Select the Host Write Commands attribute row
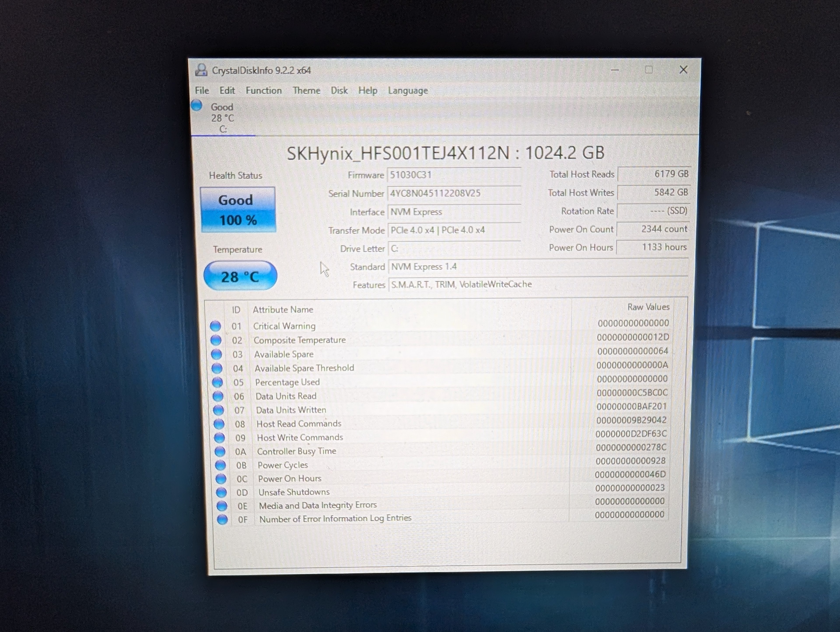The height and width of the screenshot is (632, 840). 300,438
